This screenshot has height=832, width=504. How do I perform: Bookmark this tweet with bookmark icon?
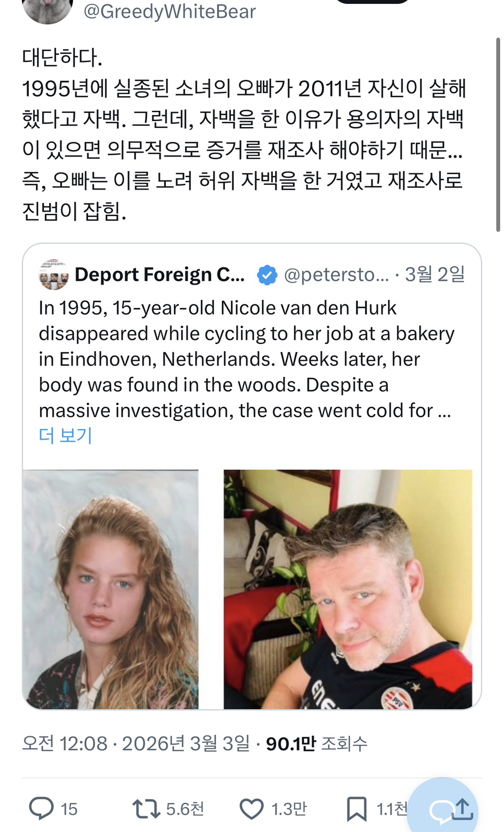coord(356,809)
